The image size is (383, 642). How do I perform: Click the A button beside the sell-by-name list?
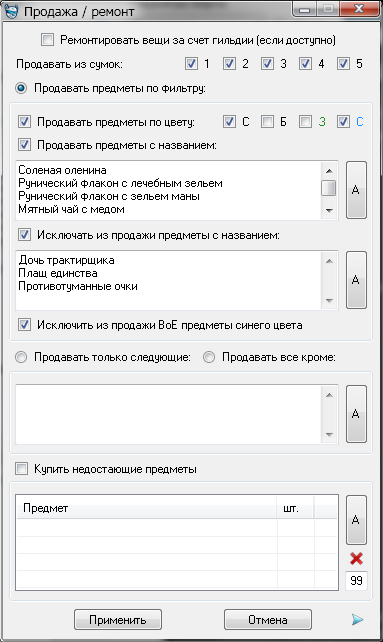coord(356,190)
